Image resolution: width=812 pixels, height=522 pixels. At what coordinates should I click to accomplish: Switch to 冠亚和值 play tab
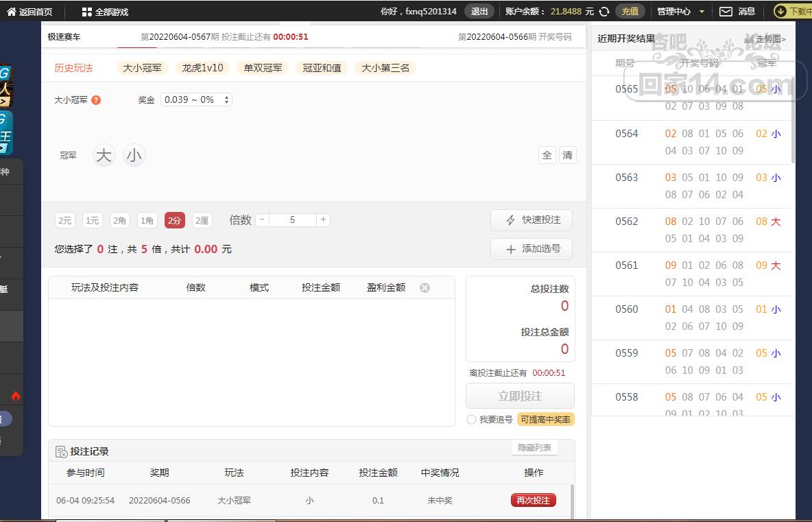[x=322, y=68]
